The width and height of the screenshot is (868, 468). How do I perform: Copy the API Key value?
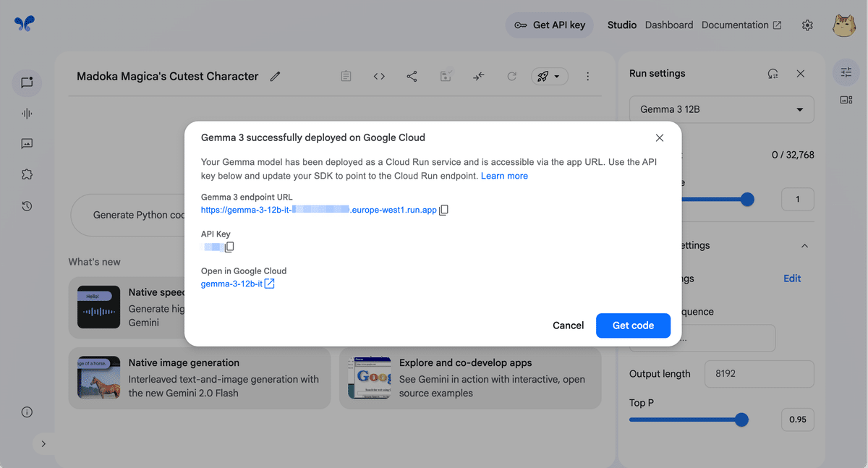tap(229, 246)
